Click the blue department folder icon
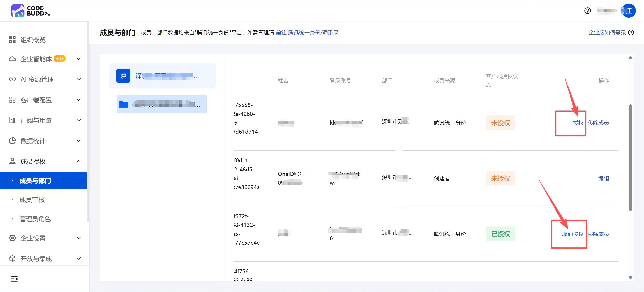Viewport: 644px width, 292px height. tap(124, 104)
